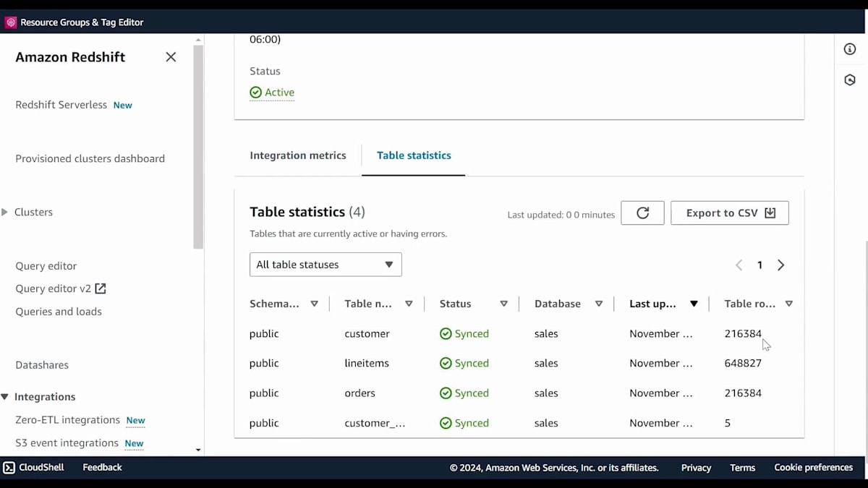Open Redshift Serverless
This screenshot has width=868, height=488.
(61, 105)
